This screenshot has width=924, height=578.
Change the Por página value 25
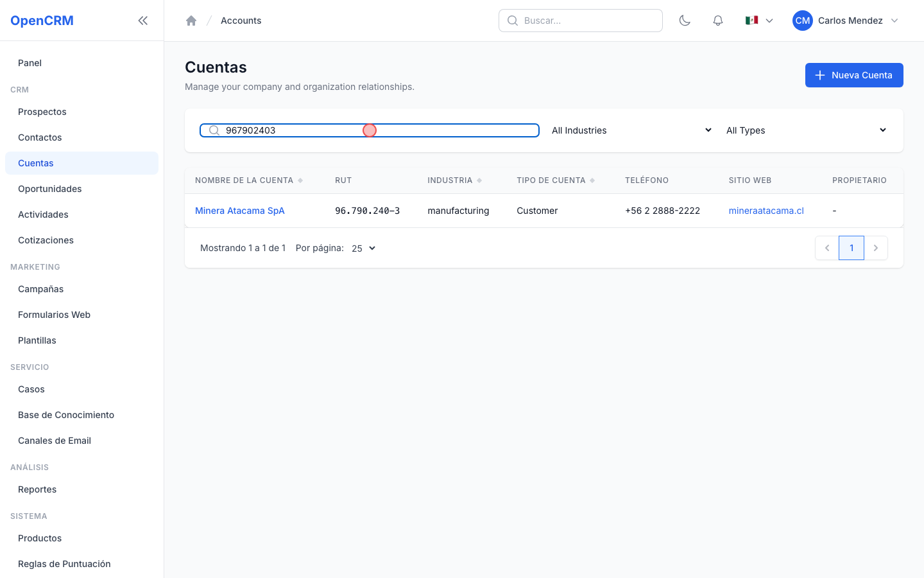(x=363, y=248)
